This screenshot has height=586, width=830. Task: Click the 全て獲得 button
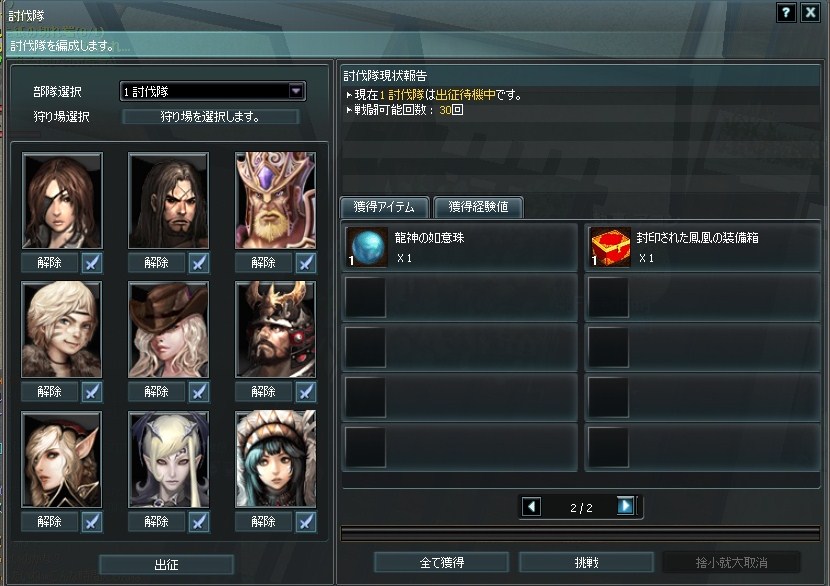[441, 562]
